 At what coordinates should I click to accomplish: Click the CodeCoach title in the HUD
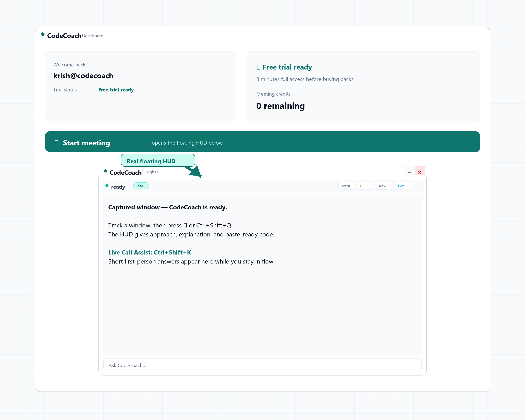(125, 172)
